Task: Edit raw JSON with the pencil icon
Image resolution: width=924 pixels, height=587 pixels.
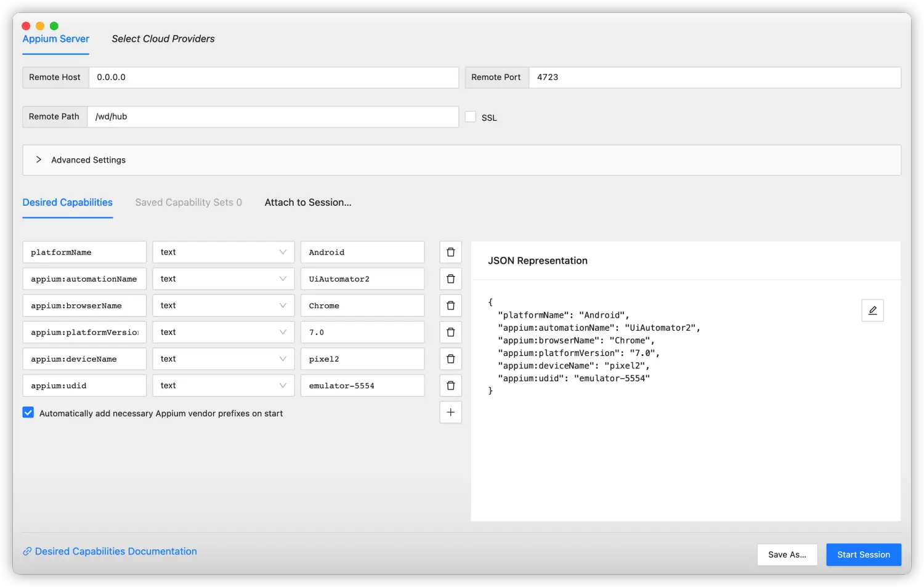Action: 872,310
